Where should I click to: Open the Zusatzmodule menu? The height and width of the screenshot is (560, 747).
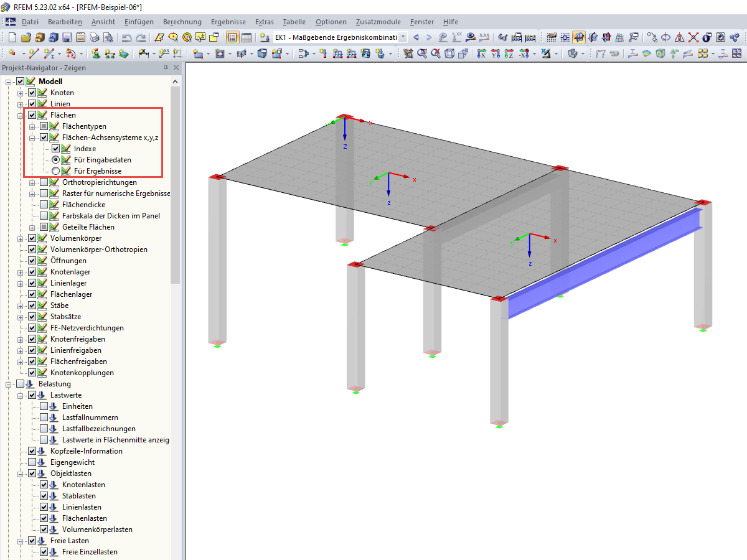click(x=378, y=22)
